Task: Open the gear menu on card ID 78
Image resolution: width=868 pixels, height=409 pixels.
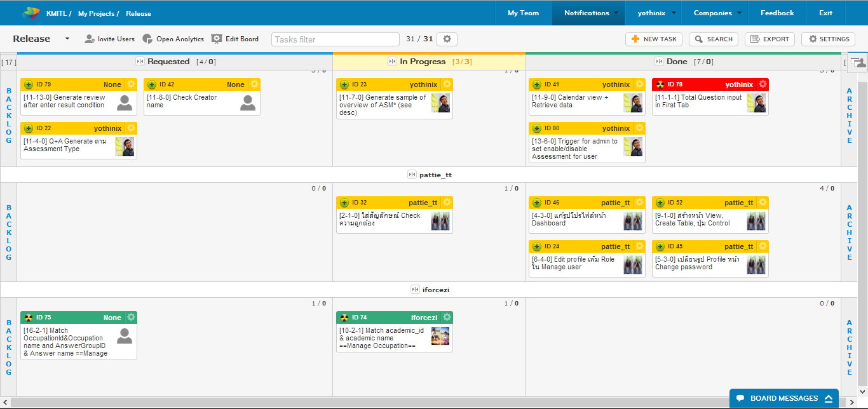Action: [x=763, y=84]
